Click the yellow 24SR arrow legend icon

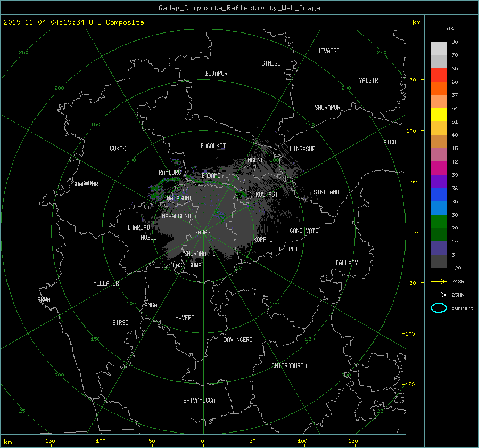tap(439, 281)
